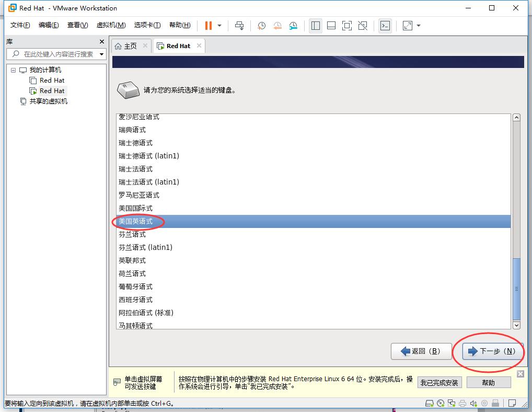Dismiss the yellow install hint bar
The height and width of the screenshot is (412, 532).
pyautogui.click(x=521, y=374)
